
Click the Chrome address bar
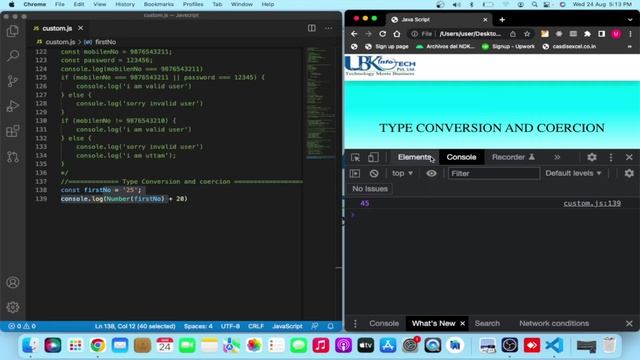(469, 34)
